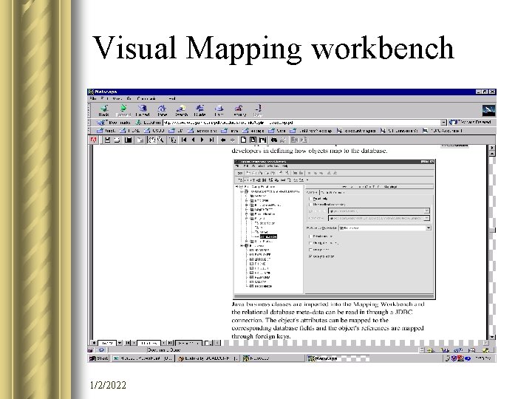
Task: Click Acrobat go-back view arrow
Action: point(223,140)
